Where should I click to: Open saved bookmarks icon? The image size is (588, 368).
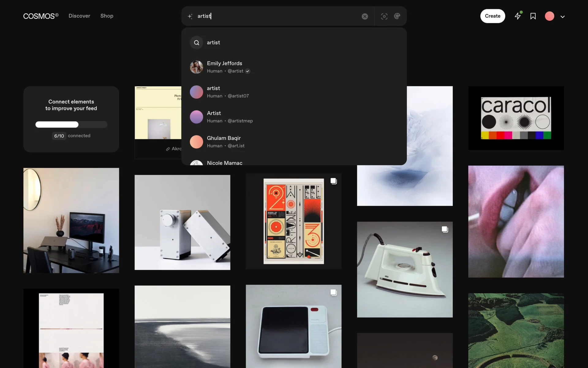[533, 16]
